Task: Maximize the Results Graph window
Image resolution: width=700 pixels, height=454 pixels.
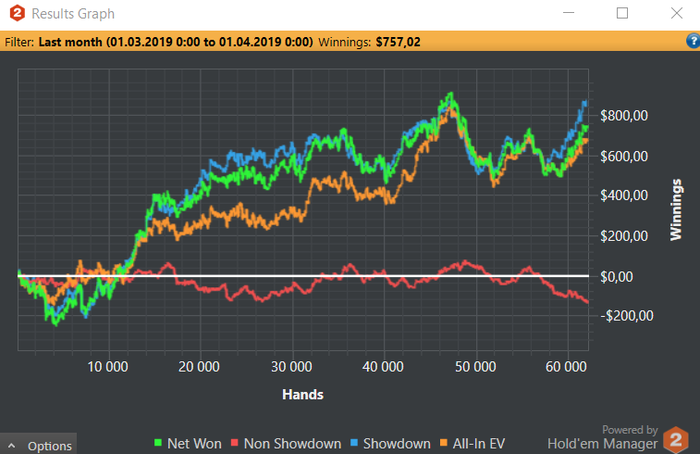Action: [x=622, y=13]
